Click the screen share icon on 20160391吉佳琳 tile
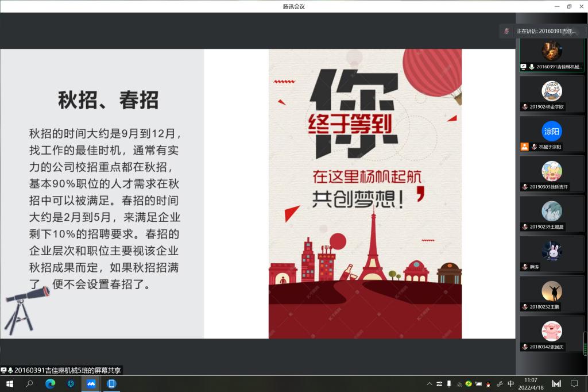The height and width of the screenshot is (392, 588). pyautogui.click(x=524, y=67)
